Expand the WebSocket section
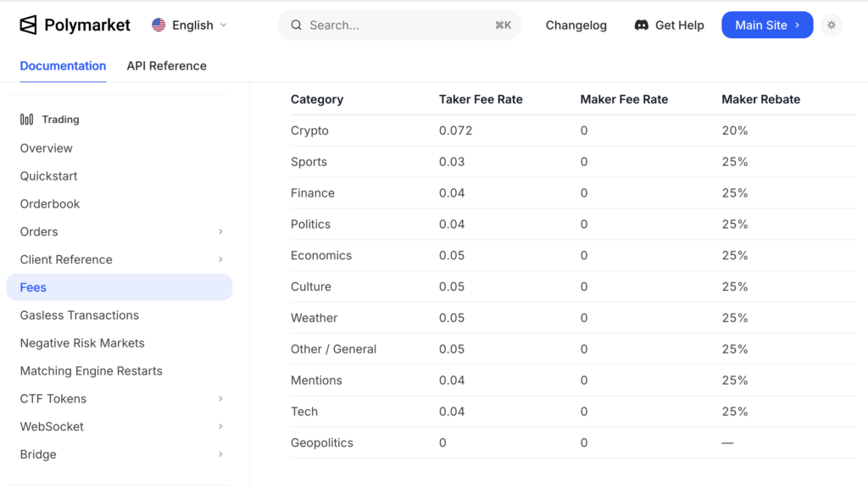This screenshot has height=489, width=868. (220, 426)
